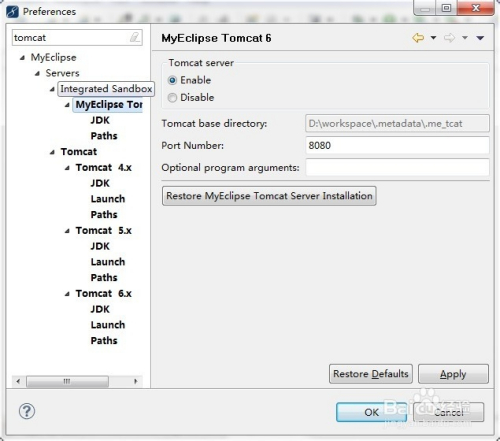500x441 pixels.
Task: Minimize the Preferences window
Action: pyautogui.click(x=425, y=8)
